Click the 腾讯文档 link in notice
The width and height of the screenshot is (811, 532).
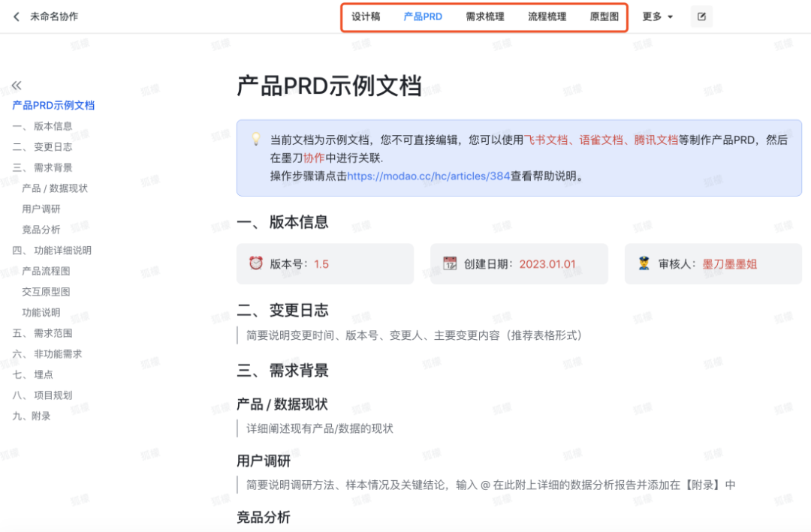(x=656, y=140)
